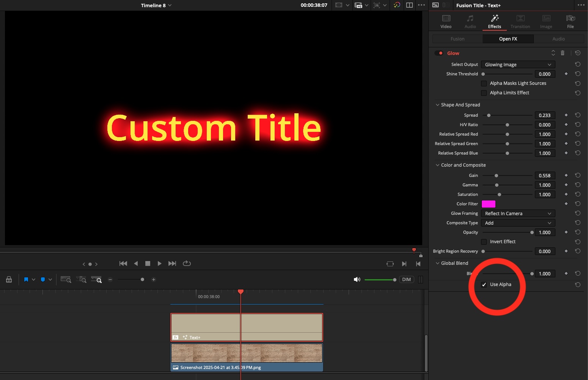The image size is (588, 380).
Task: Collapse the Color and Composite section
Action: pyautogui.click(x=437, y=165)
